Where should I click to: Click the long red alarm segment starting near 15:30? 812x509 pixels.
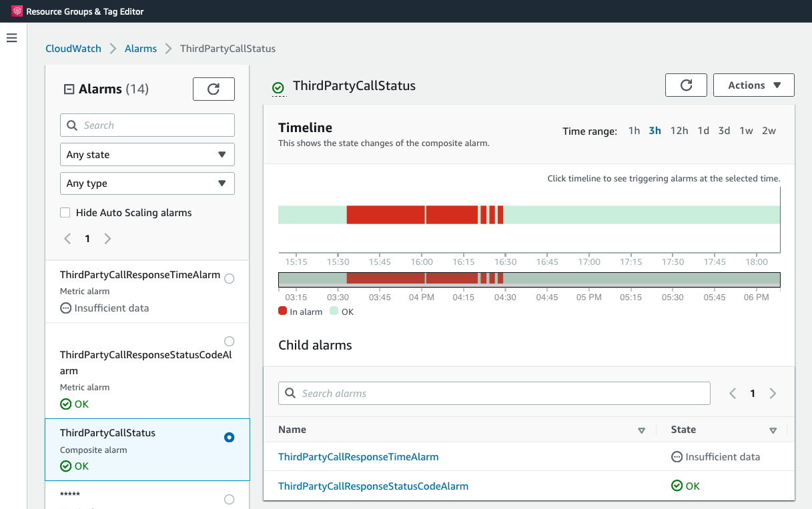[x=386, y=215]
